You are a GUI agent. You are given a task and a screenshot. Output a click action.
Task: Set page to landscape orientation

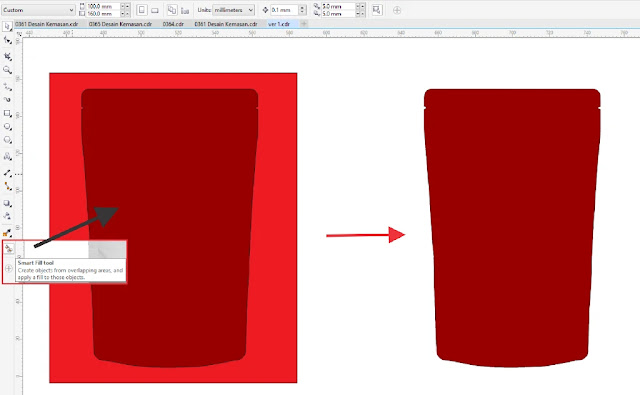(155, 10)
